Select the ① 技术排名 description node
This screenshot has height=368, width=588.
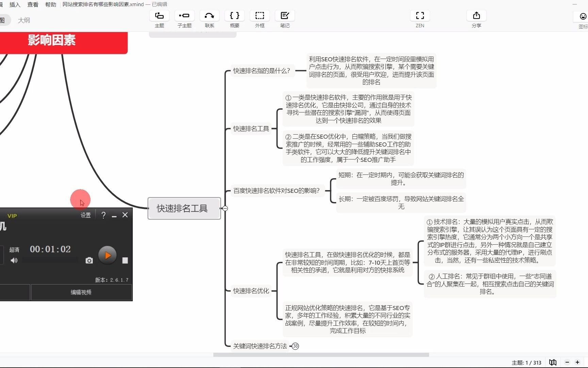[490, 241]
